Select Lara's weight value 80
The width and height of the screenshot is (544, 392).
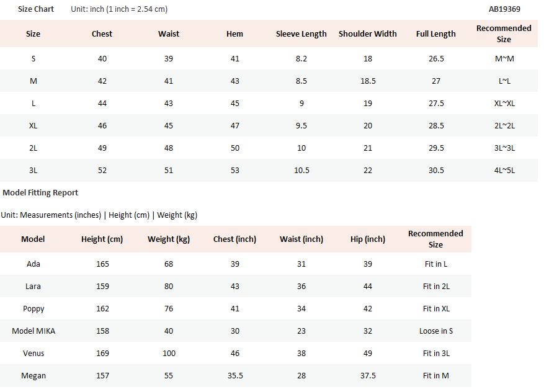click(169, 287)
